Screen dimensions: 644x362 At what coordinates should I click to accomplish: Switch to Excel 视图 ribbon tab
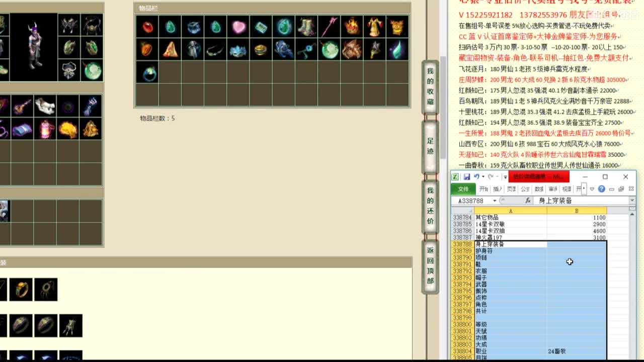pyautogui.click(x=567, y=189)
